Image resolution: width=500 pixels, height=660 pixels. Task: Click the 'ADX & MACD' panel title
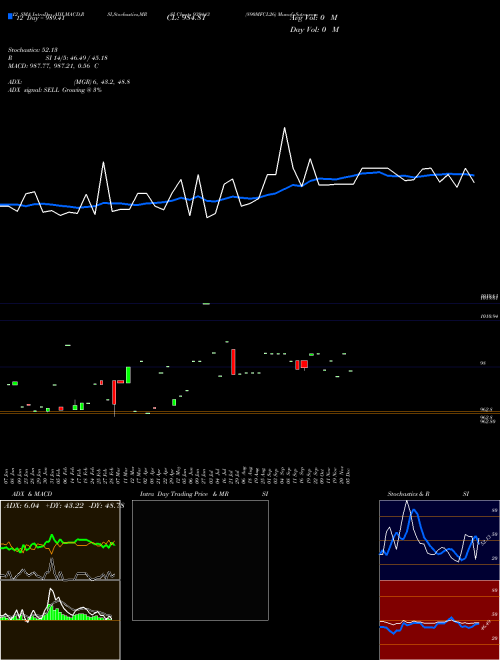click(x=32, y=494)
